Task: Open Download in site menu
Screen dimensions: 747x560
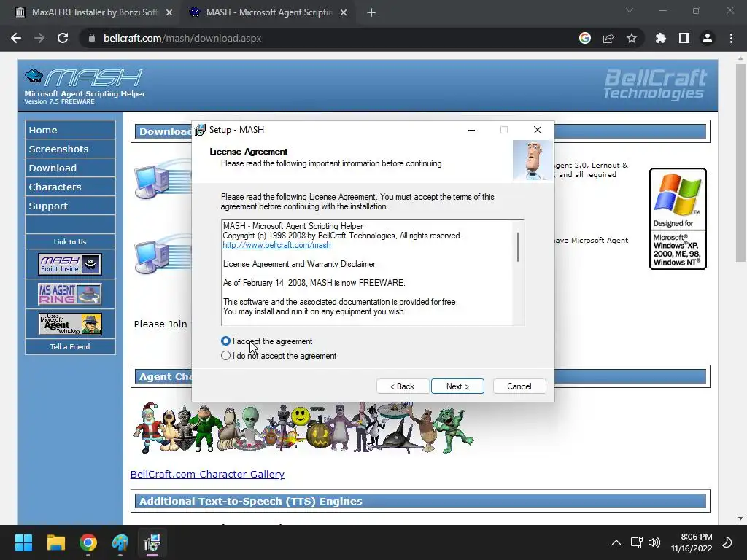Action: pyautogui.click(x=70, y=168)
